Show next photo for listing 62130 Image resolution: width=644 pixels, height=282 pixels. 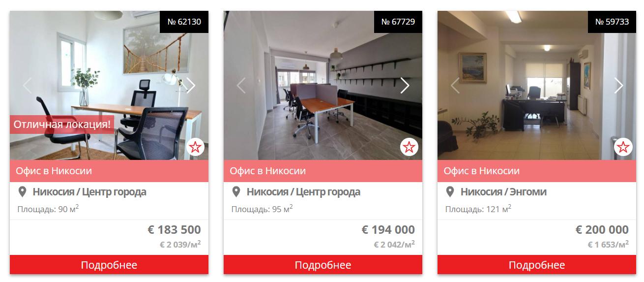coord(191,86)
